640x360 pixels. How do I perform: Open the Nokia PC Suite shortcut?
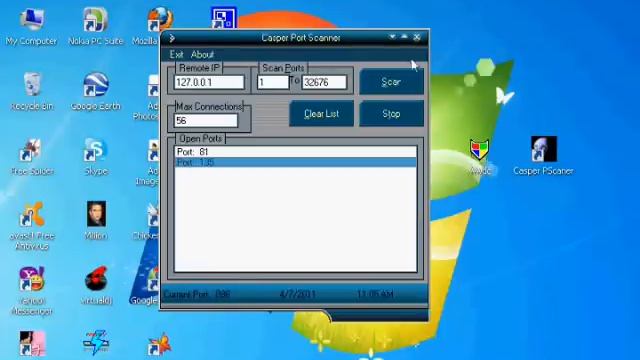(x=95, y=19)
